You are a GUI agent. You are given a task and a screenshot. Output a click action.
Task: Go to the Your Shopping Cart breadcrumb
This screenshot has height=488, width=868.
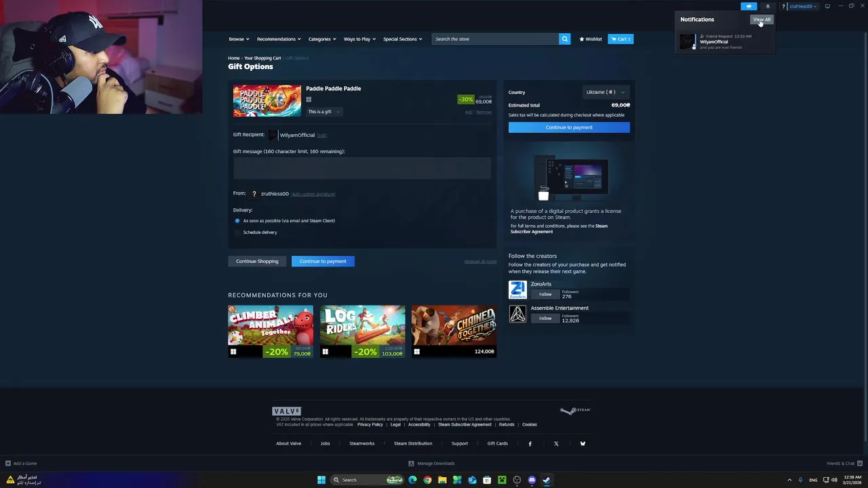262,58
